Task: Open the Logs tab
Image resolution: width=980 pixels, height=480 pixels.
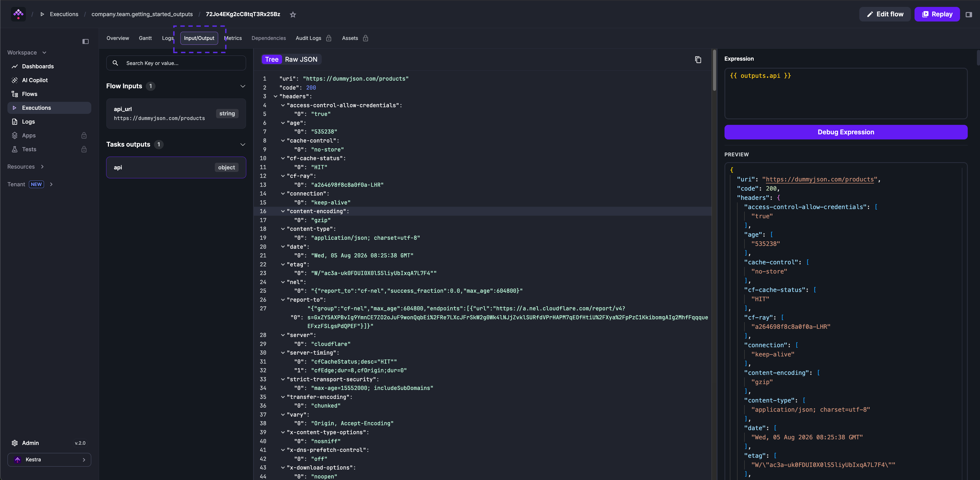Action: 168,38
